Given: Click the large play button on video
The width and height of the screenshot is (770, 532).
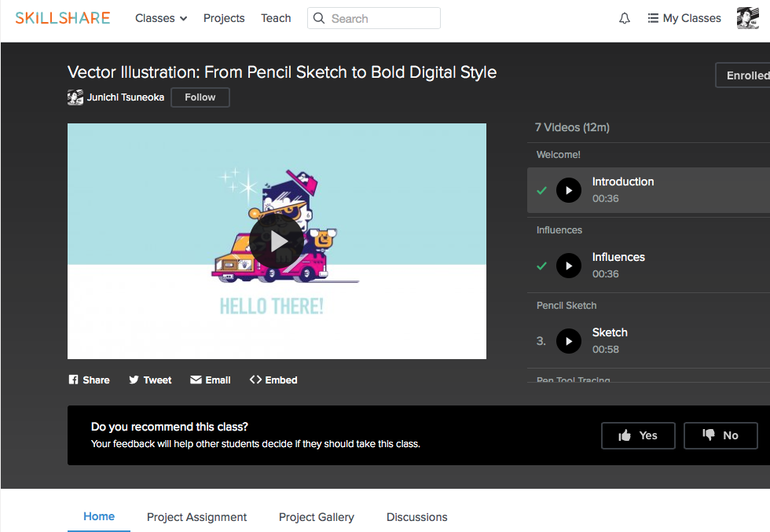Looking at the screenshot, I should pos(277,241).
